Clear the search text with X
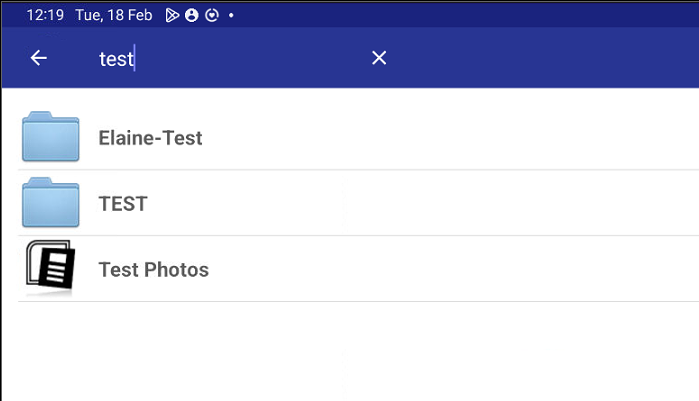 [379, 58]
